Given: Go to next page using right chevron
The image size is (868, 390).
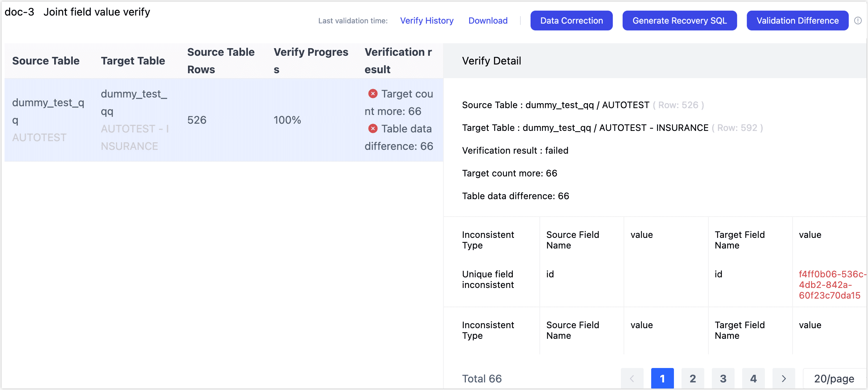Looking at the screenshot, I should click(783, 378).
